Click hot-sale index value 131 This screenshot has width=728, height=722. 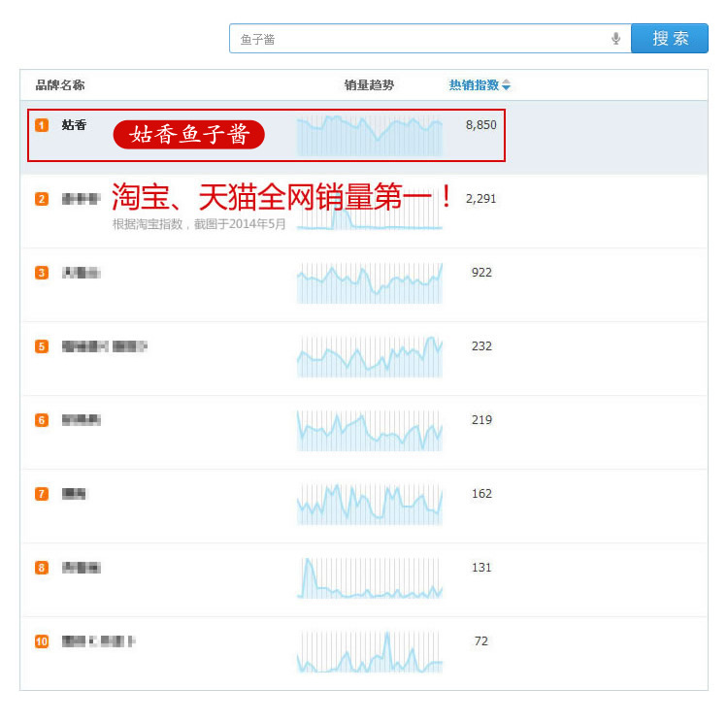coord(481,568)
